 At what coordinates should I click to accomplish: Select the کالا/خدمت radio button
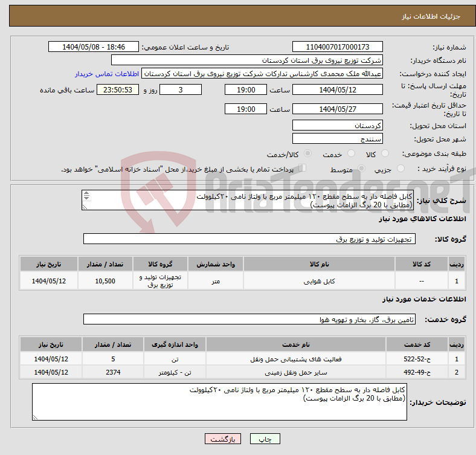coord(308,153)
